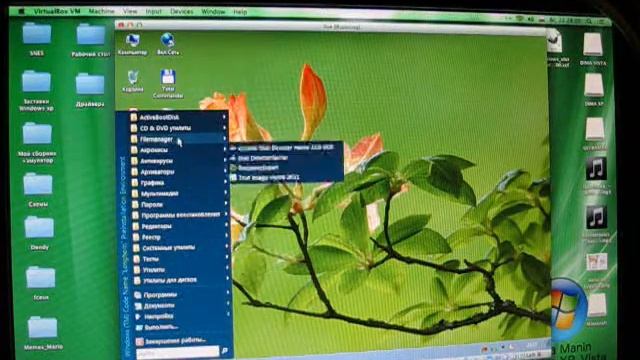Viewport: 640px width, 360px height.
Task: Expand CD & DVD утилиты submenu arrow
Action: pyautogui.click(x=224, y=128)
